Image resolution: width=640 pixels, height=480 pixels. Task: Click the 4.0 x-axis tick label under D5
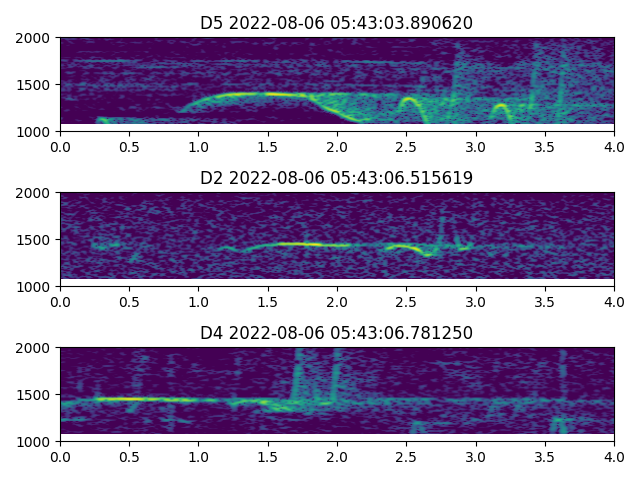click(x=614, y=146)
